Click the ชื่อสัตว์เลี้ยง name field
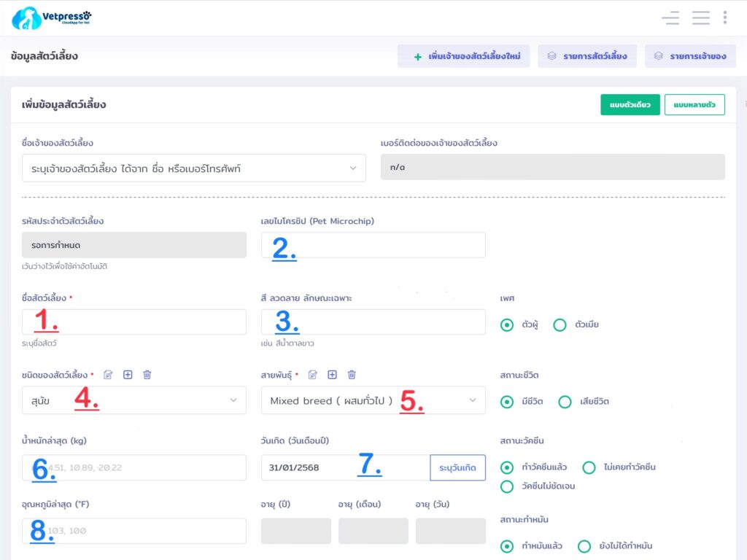This screenshot has width=747, height=560. click(x=134, y=322)
